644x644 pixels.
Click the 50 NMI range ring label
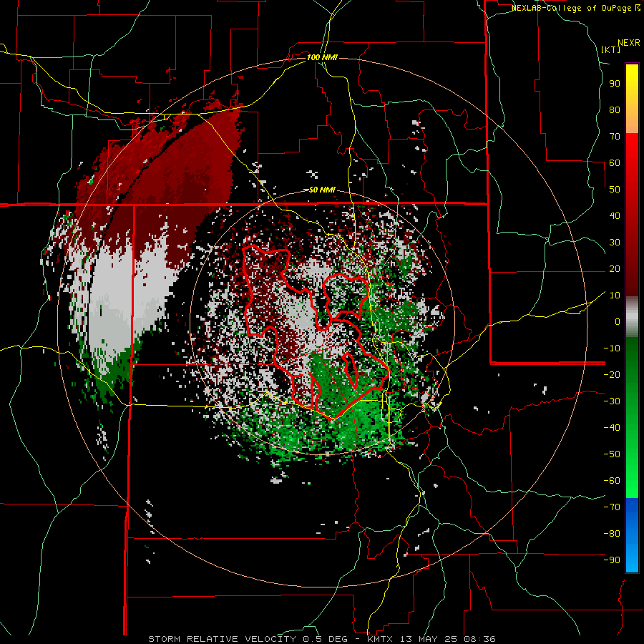[322, 190]
